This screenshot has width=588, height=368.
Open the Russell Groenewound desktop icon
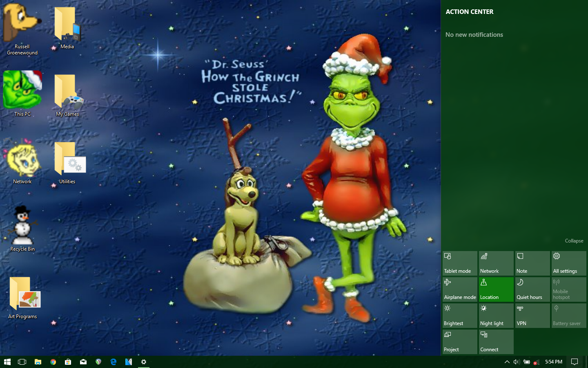(22, 29)
